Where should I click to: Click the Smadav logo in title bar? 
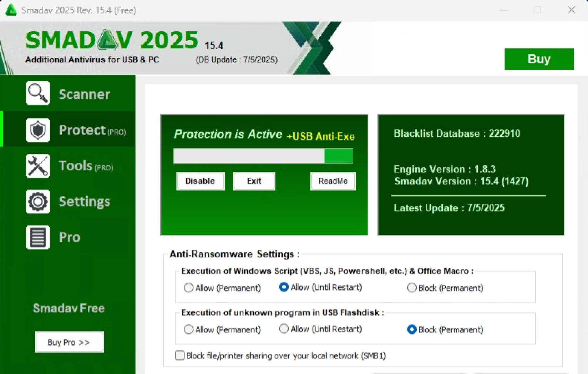click(11, 10)
